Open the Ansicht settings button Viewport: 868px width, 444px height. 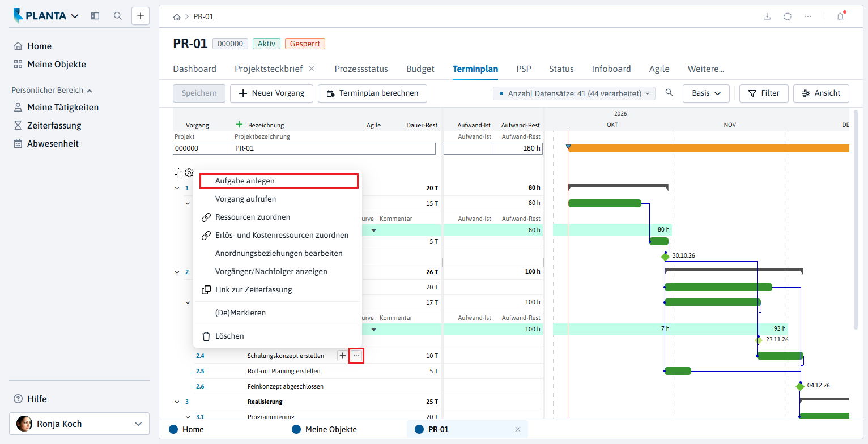click(x=822, y=93)
